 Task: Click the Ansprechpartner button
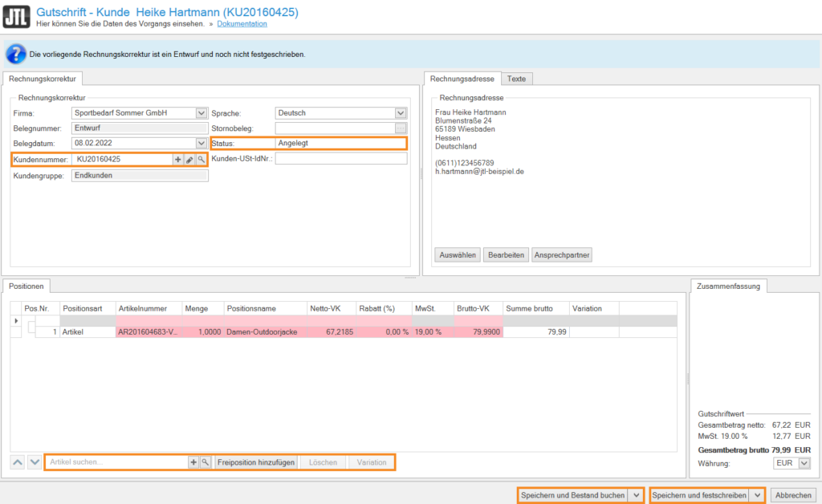(562, 255)
